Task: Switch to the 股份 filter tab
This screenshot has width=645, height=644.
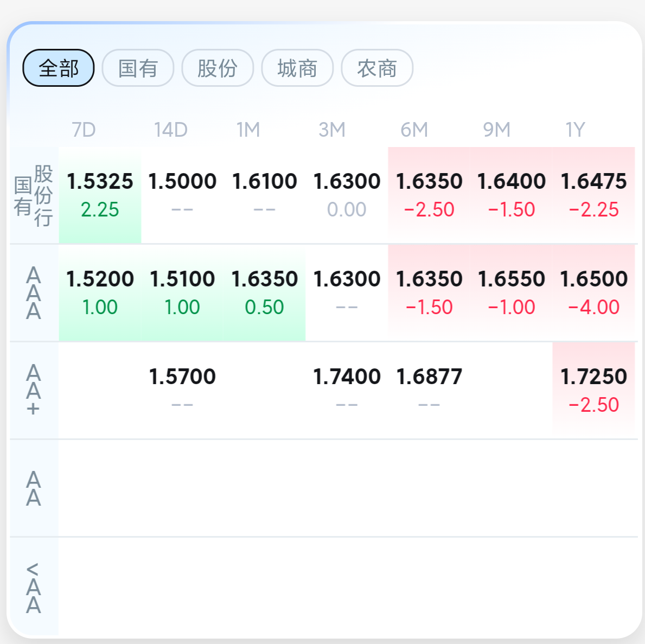Action: click(x=218, y=68)
